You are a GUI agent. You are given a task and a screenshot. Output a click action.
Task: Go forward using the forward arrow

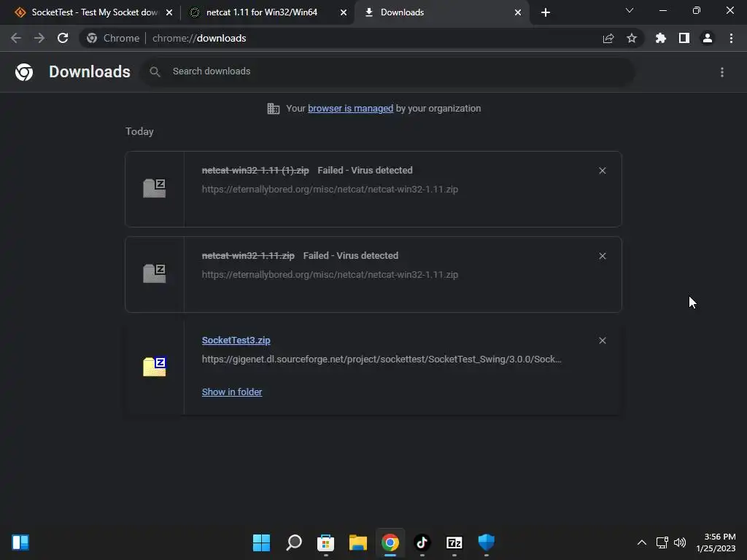39,38
